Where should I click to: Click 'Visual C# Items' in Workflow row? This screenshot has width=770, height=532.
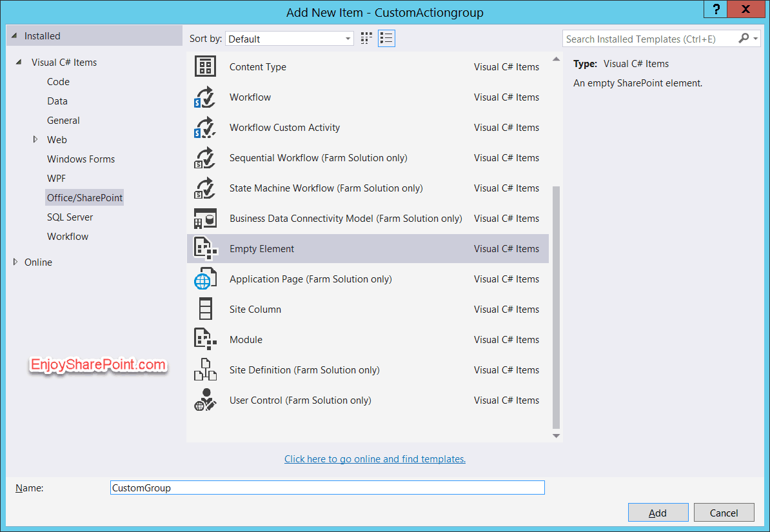pos(506,97)
